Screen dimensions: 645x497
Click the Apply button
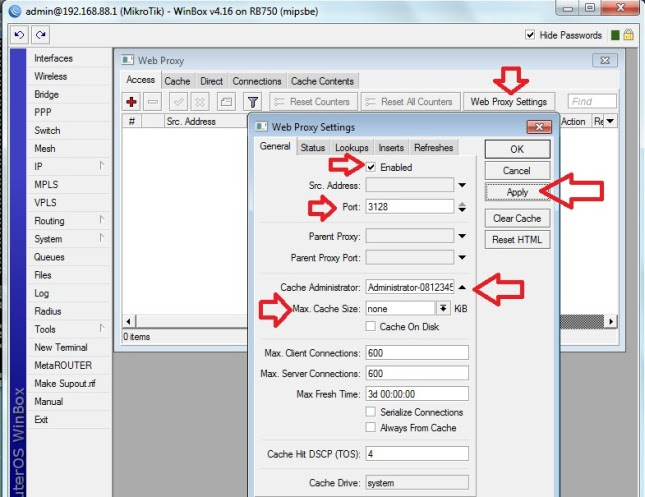[x=517, y=192]
